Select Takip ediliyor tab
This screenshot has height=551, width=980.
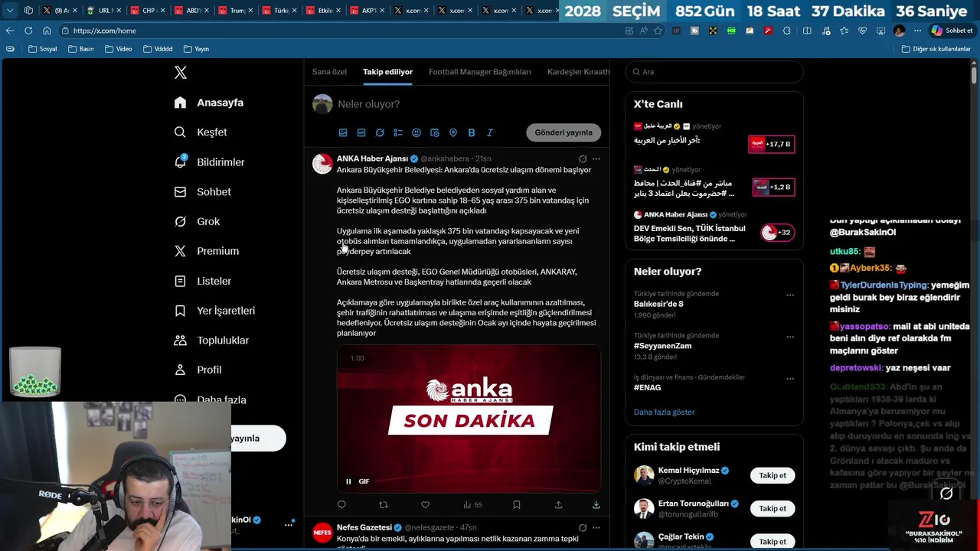387,72
